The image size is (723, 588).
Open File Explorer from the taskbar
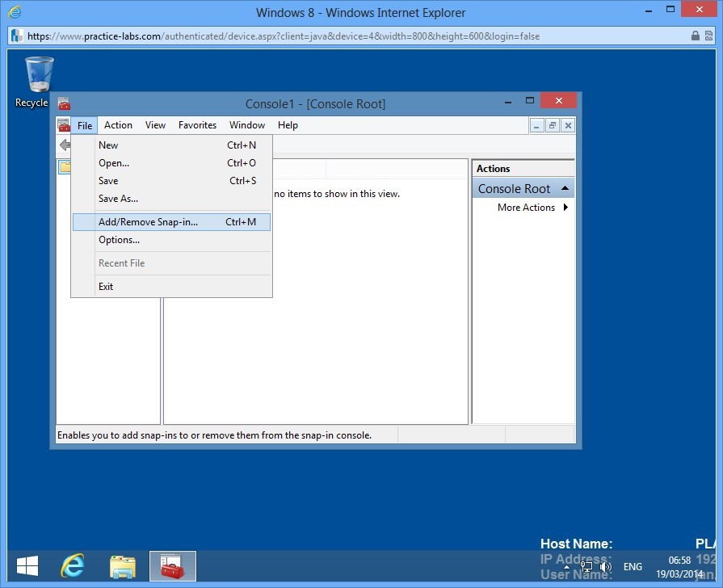tap(122, 567)
